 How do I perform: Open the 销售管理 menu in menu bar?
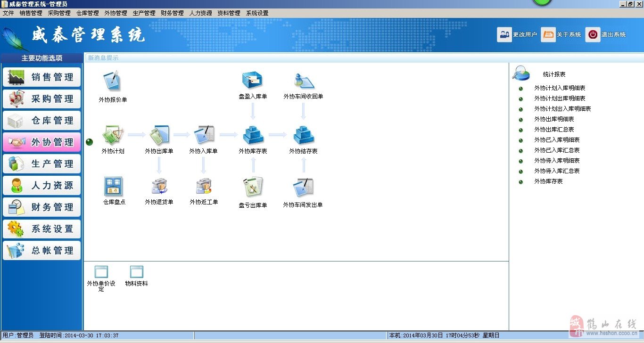[31, 13]
